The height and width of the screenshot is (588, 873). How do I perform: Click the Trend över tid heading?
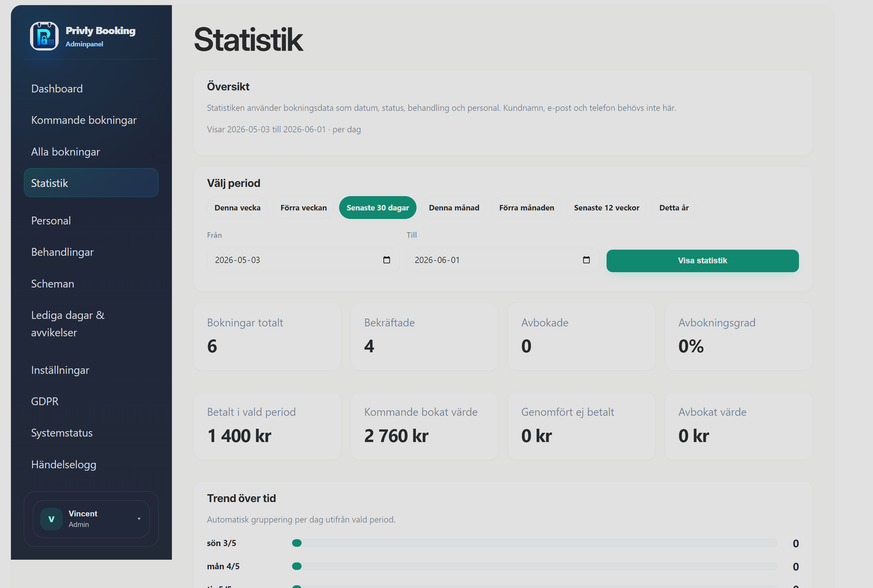pos(242,498)
